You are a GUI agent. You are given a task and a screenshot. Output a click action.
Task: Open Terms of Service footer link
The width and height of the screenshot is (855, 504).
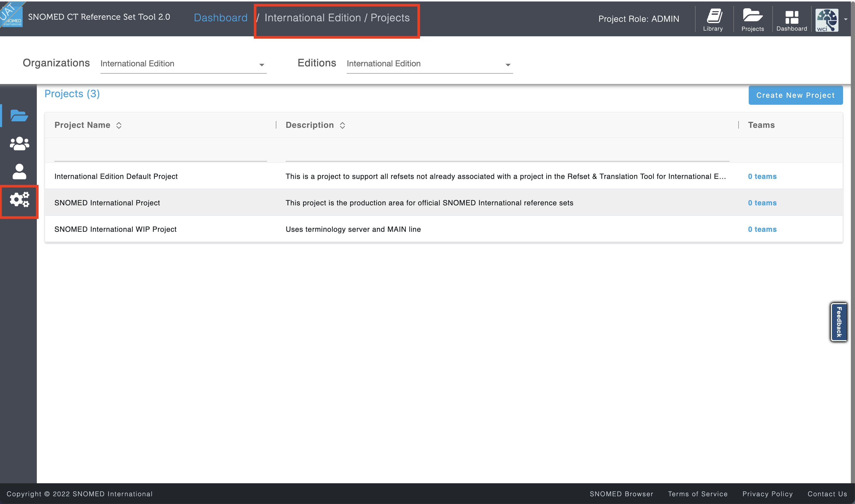point(698,494)
